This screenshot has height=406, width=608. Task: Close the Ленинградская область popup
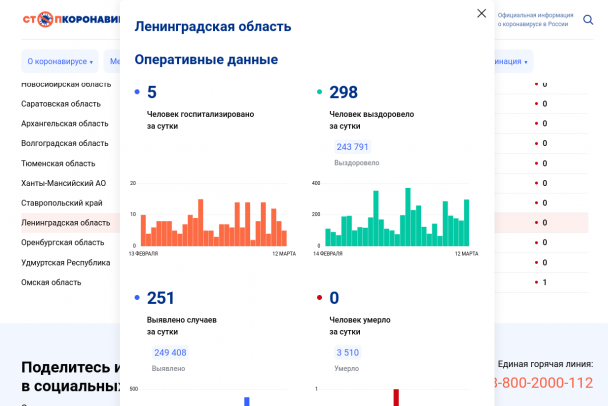481,13
